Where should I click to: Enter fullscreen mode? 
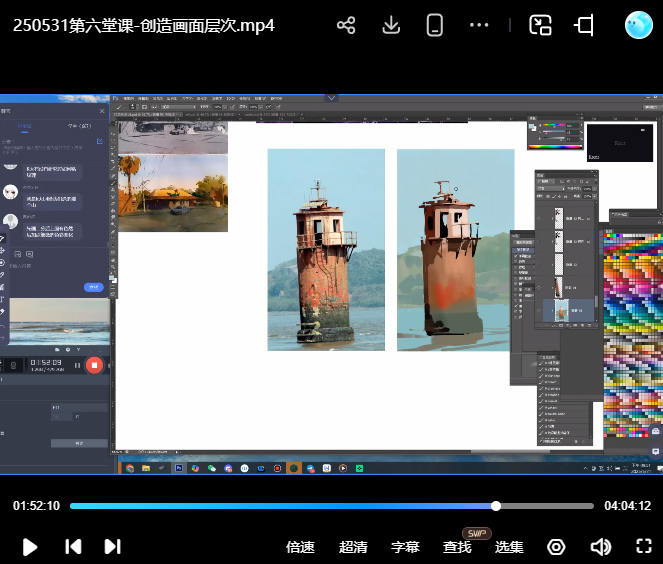tap(644, 547)
